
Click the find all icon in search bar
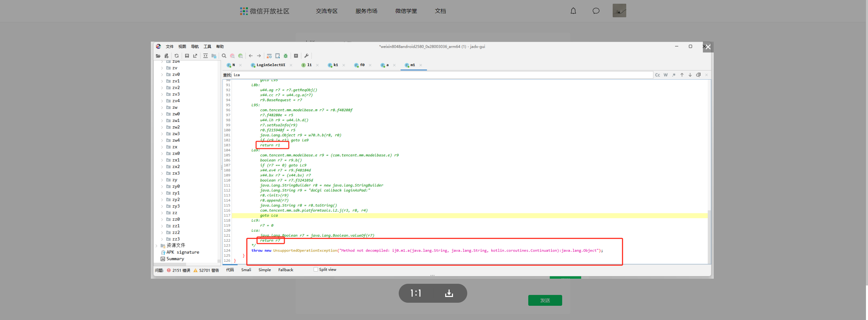coord(698,75)
